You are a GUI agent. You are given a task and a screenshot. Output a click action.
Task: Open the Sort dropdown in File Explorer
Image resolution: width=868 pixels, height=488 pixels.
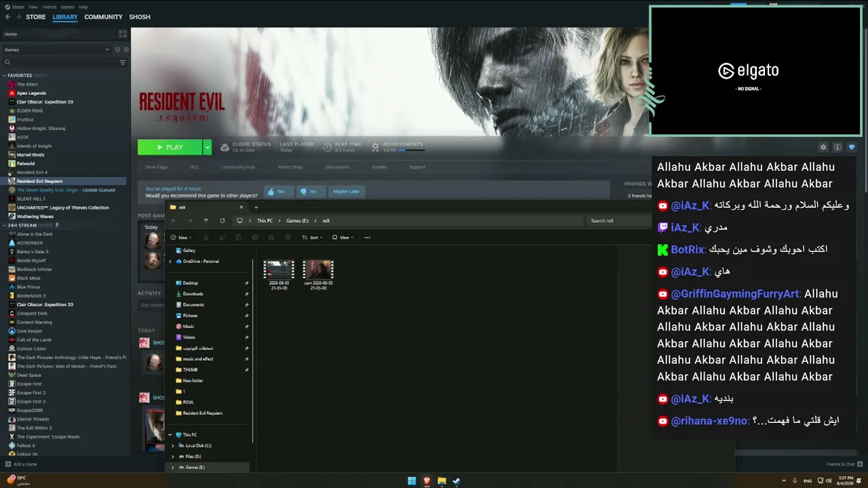313,238
